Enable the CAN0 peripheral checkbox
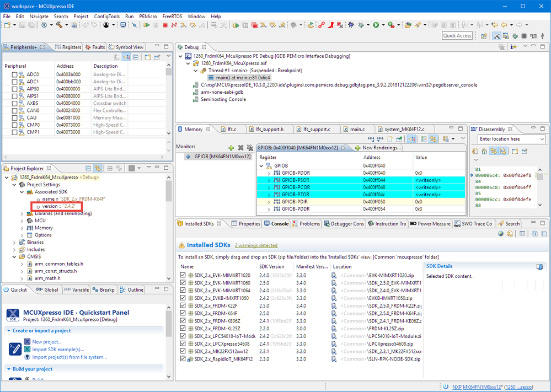Image resolution: width=551 pixels, height=392 pixels. click(15, 110)
